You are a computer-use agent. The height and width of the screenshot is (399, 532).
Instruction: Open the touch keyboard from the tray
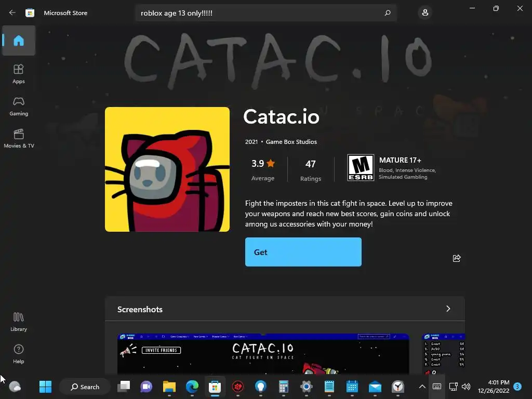(436, 387)
